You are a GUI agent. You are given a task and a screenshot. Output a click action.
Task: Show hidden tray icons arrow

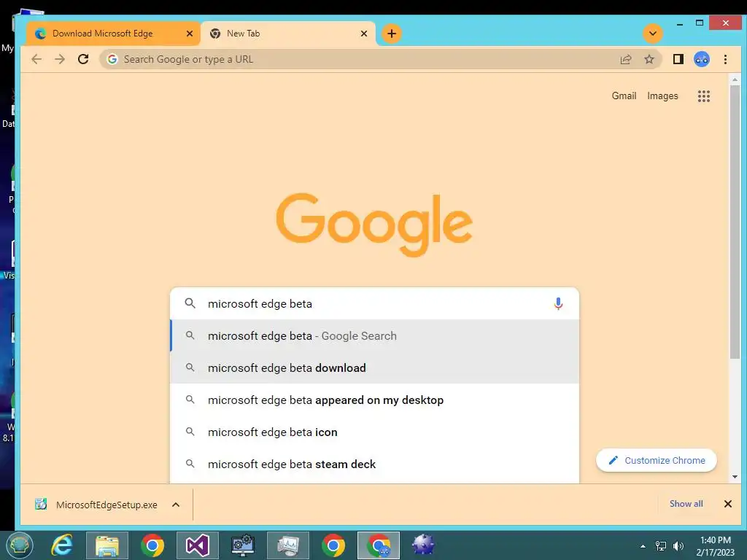pos(643,546)
